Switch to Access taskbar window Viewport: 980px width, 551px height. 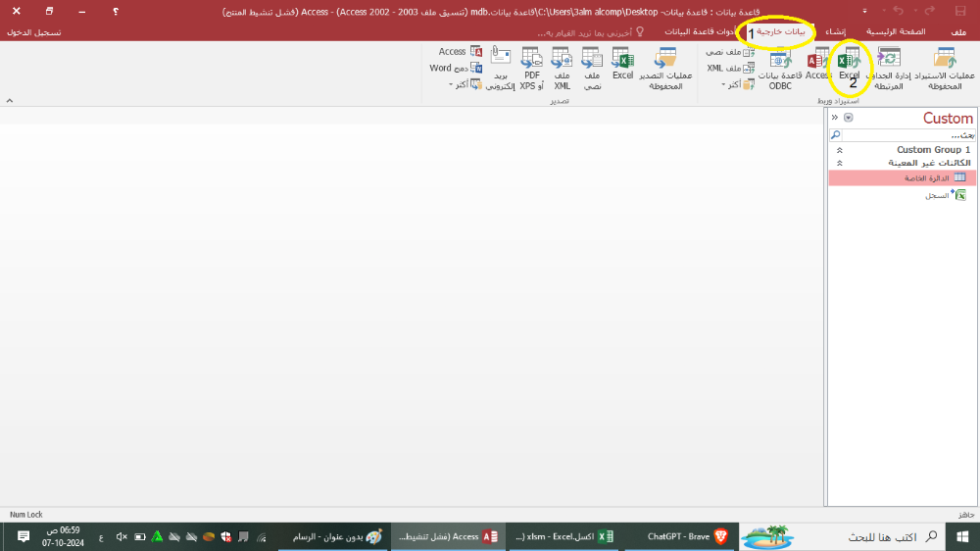pyautogui.click(x=448, y=536)
